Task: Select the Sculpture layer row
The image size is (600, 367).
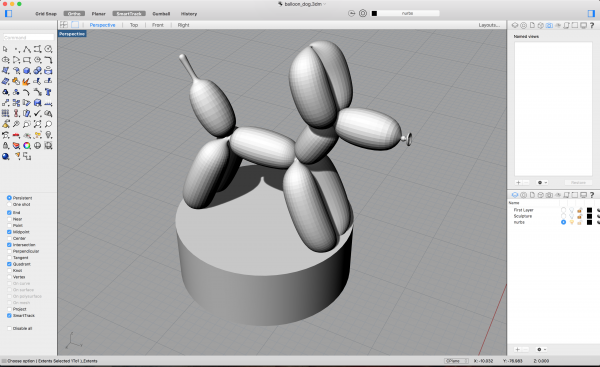Action: point(554,216)
